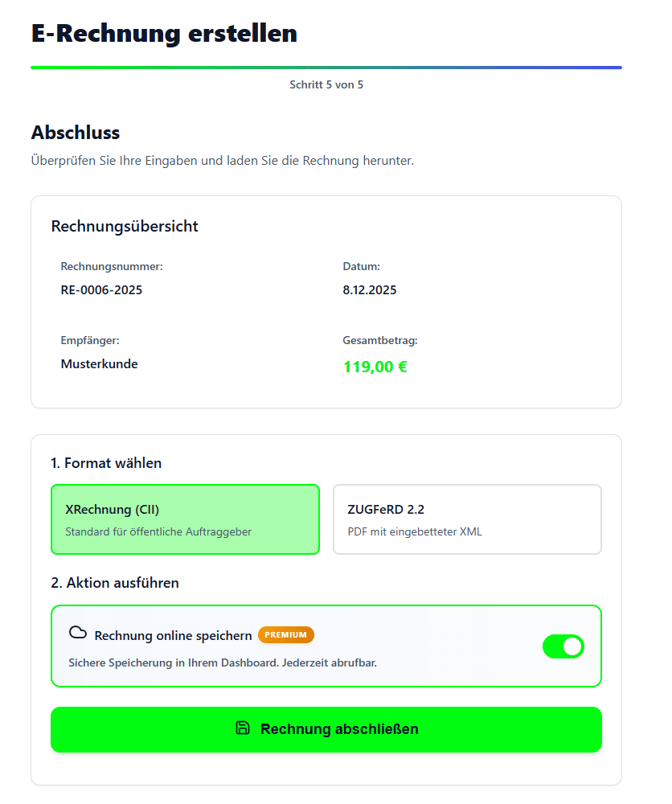672x804 pixels.
Task: Click the E-Rechnung erstellen heading
Action: point(164,34)
